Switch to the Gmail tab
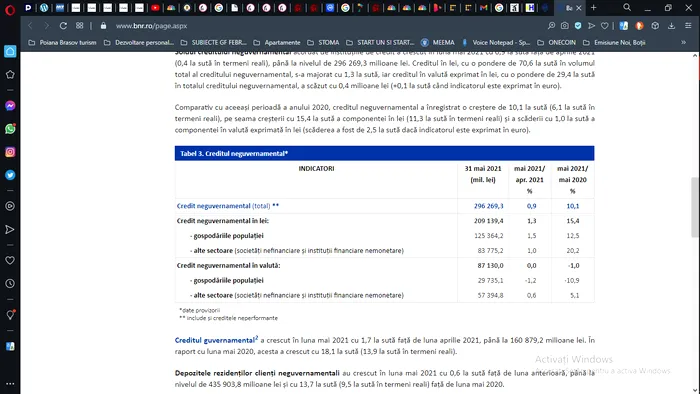The height and width of the screenshot is (394, 700). [x=483, y=8]
